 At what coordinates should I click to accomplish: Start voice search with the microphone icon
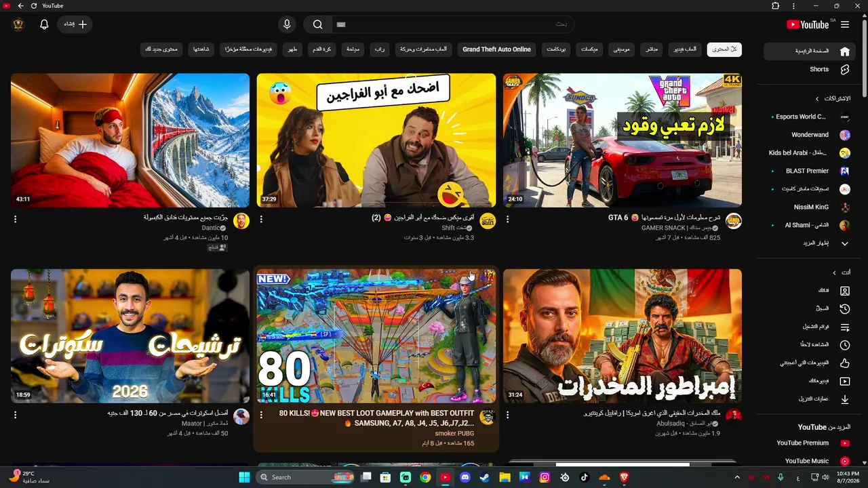coord(287,24)
